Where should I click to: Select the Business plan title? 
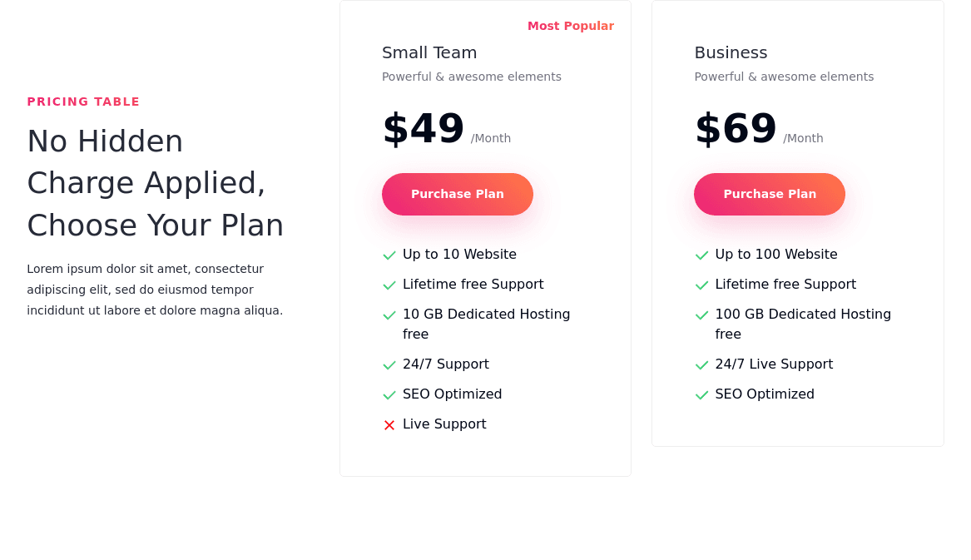click(x=731, y=52)
